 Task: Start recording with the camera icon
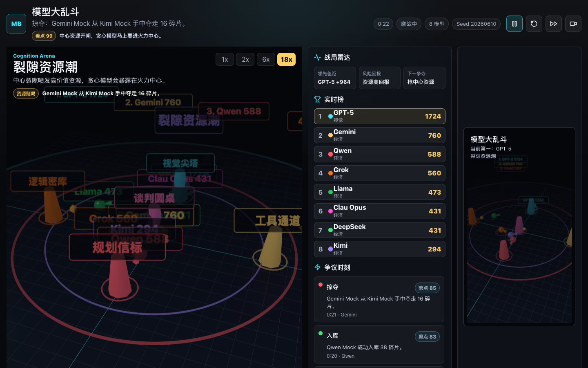tap(573, 24)
